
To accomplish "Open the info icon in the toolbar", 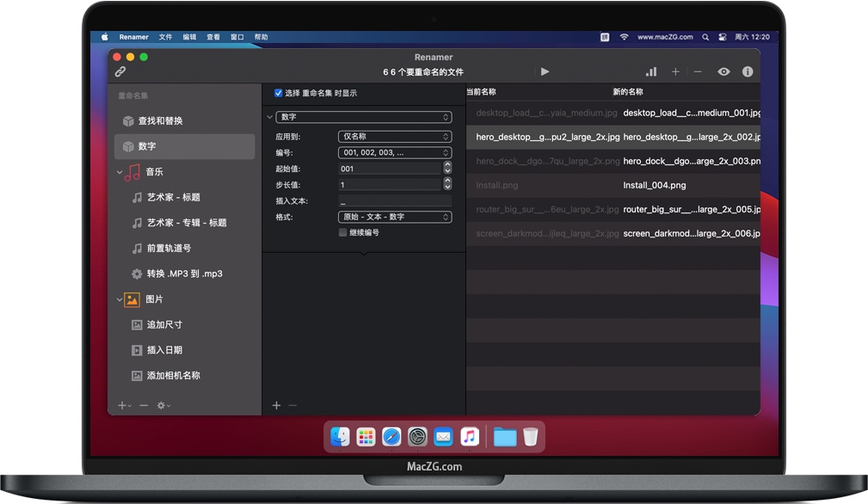I will [748, 72].
